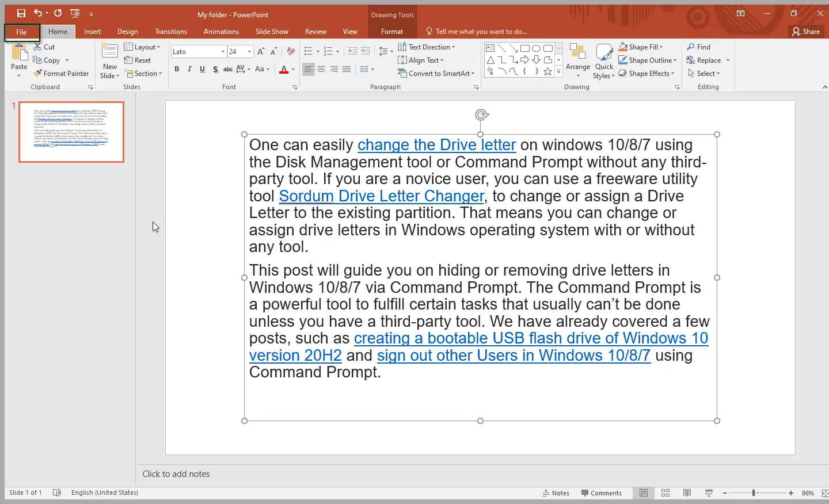Align text right
This screenshot has height=504, width=829.
pyautogui.click(x=334, y=70)
